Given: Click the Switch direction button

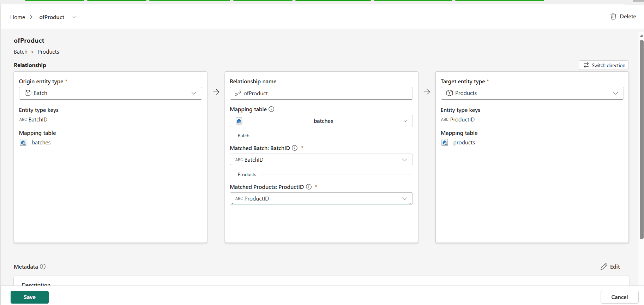Looking at the screenshot, I should click(604, 65).
